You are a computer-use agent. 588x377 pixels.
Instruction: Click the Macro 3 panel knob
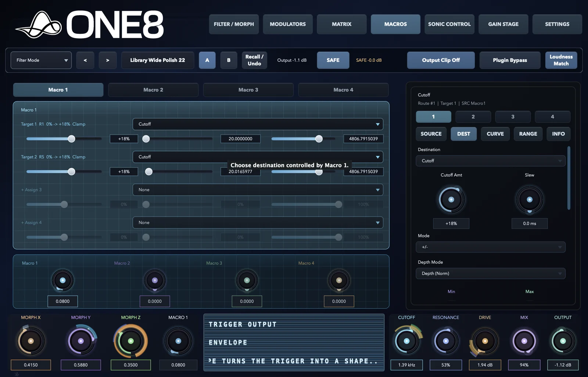(247, 280)
